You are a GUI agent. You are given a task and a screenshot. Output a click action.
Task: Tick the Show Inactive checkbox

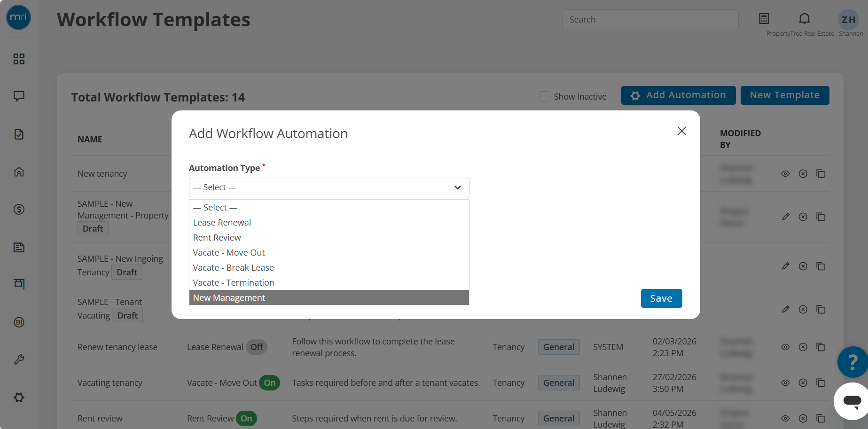[544, 96]
